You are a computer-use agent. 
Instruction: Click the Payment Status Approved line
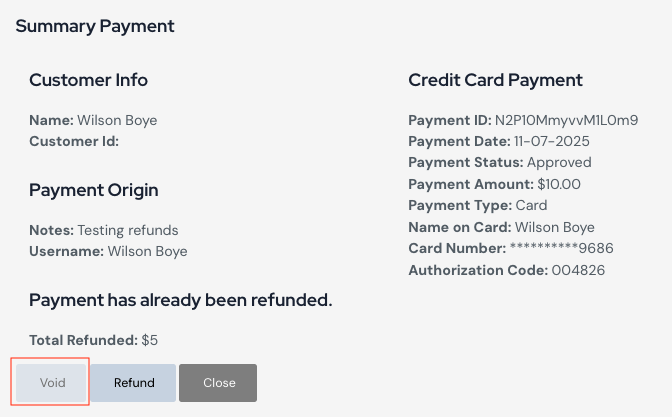tap(499, 162)
